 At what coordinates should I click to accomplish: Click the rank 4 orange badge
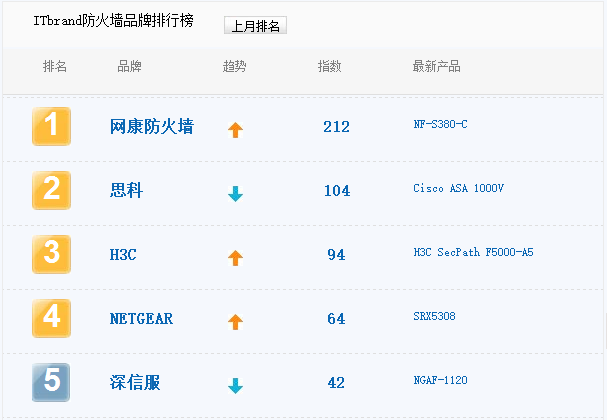coord(51,318)
